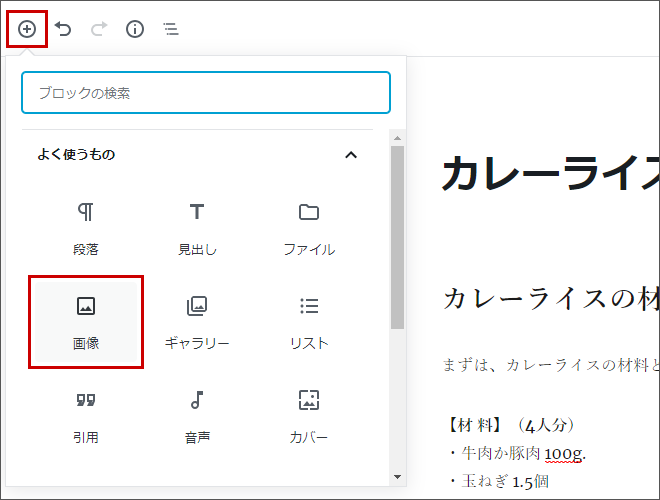Click scrollbar down arrow in block list
The height and width of the screenshot is (500, 660).
[397, 477]
